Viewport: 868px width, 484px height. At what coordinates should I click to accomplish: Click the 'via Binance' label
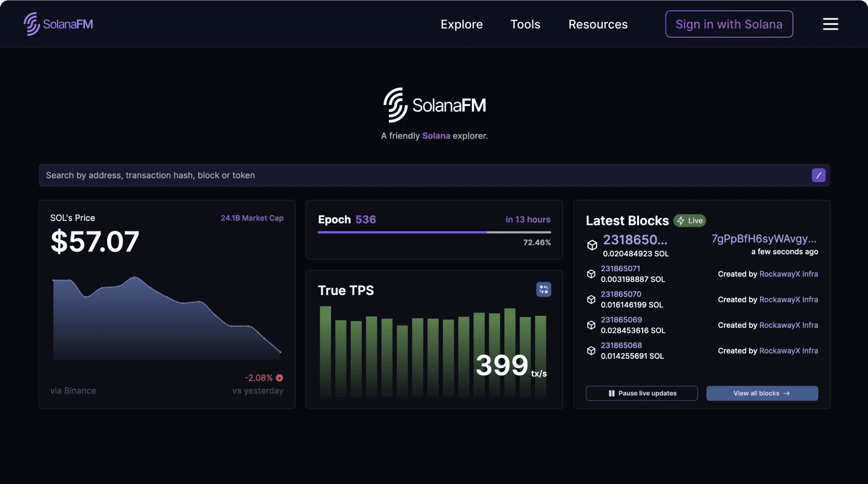(73, 391)
